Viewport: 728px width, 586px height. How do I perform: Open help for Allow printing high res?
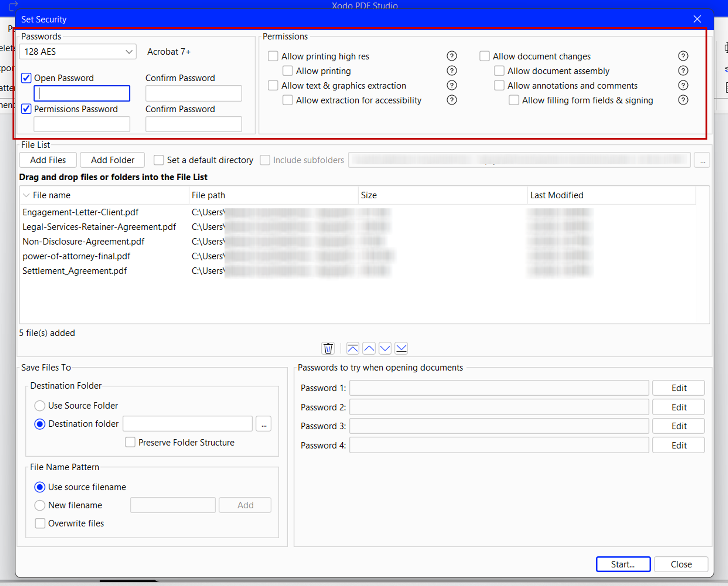(452, 56)
